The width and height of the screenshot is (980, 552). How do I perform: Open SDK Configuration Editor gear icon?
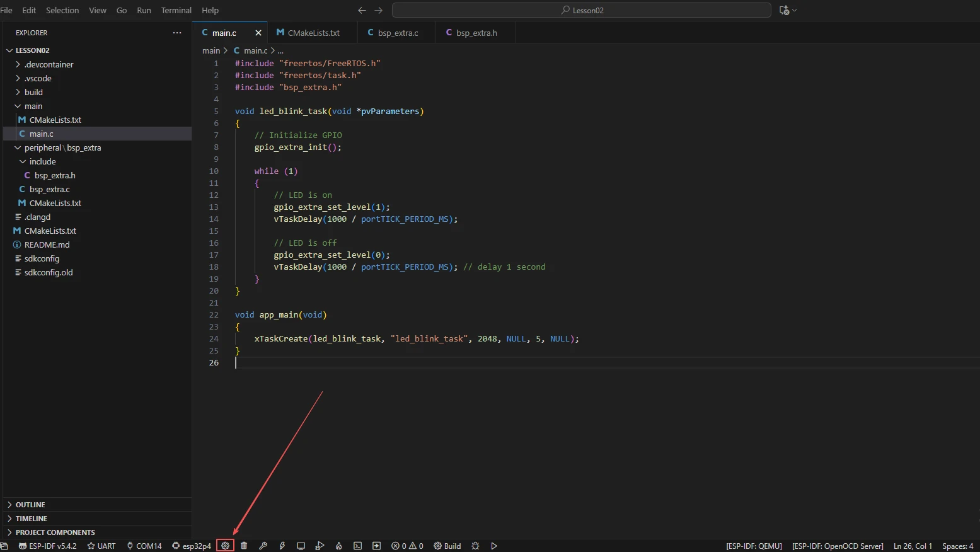point(225,546)
